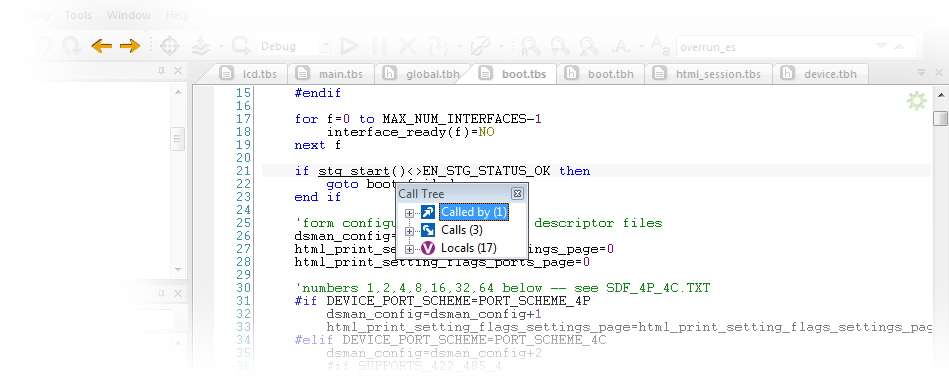Switch to the boot.tbh tab
Viewport: 949px width, 379px height.
pyautogui.click(x=600, y=74)
